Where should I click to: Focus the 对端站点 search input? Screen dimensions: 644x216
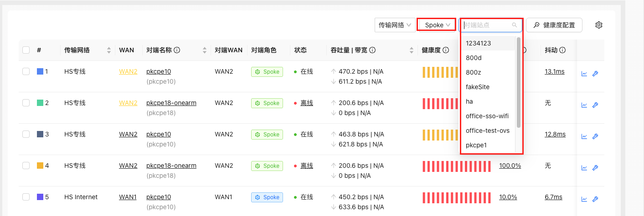pyautogui.click(x=487, y=25)
